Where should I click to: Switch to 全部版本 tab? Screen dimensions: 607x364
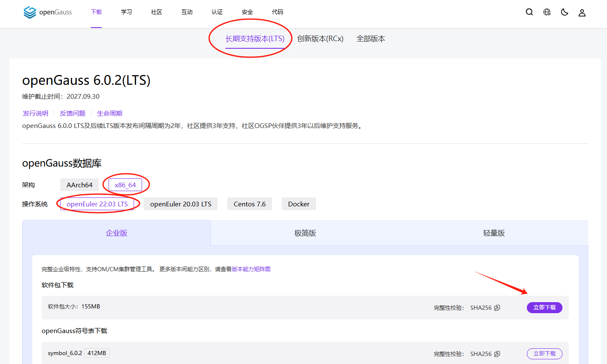(371, 39)
